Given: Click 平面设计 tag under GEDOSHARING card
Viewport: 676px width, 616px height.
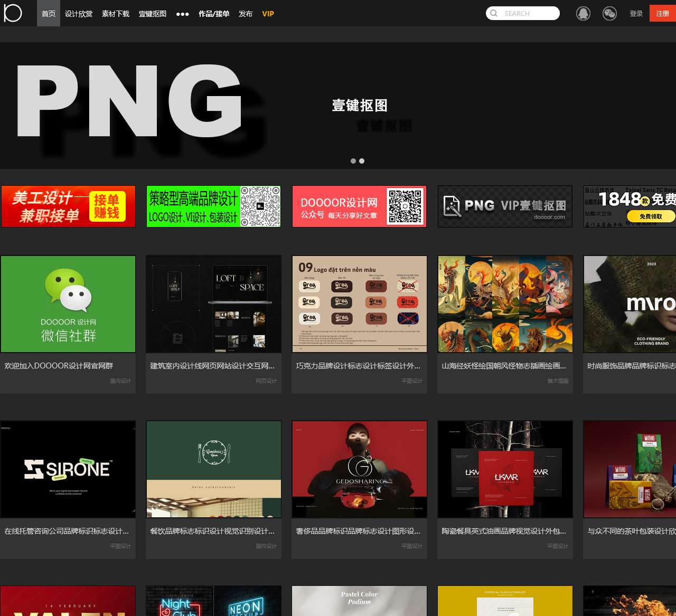Looking at the screenshot, I should (412, 546).
